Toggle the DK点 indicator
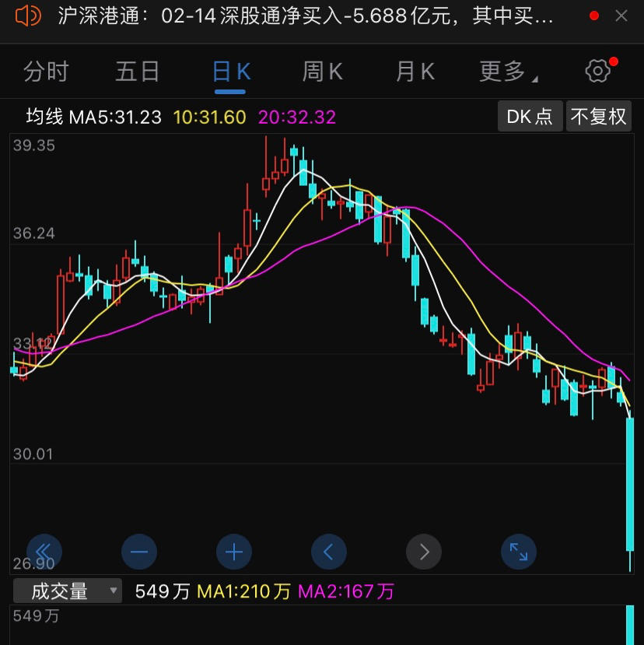This screenshot has height=645, width=644. 530,117
